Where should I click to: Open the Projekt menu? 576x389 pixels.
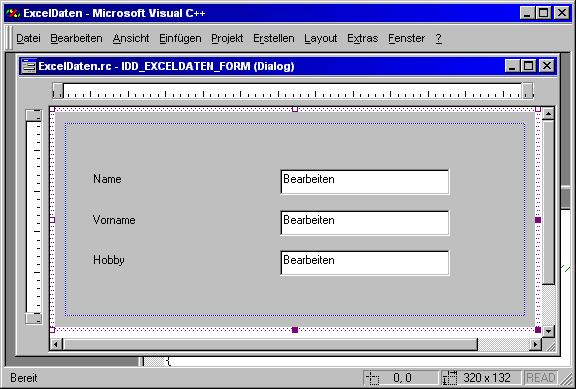point(227,38)
